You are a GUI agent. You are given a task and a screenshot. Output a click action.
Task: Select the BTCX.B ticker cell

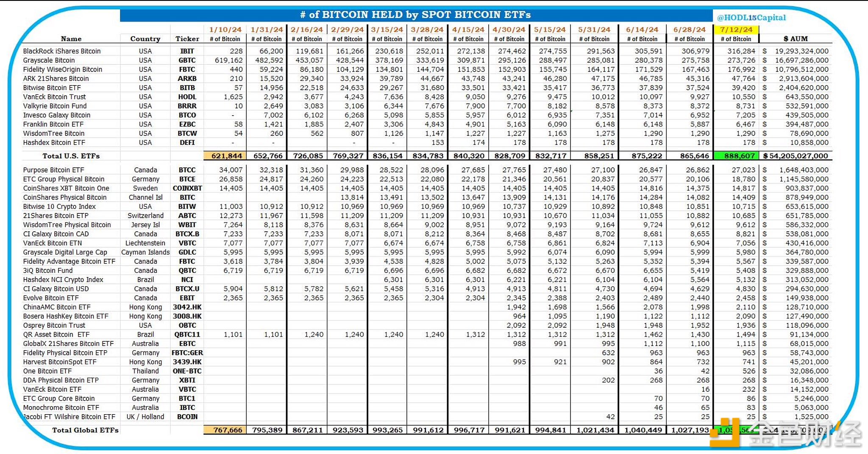[x=187, y=234]
